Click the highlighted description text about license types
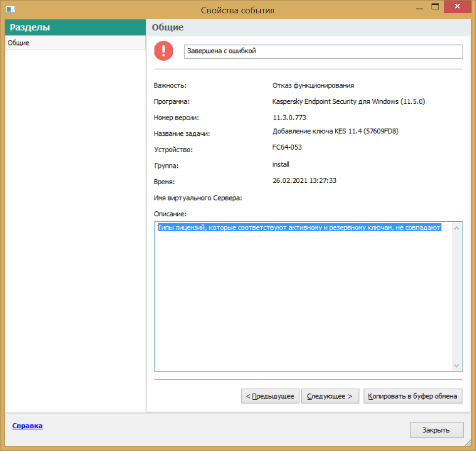Viewport: 476px width, 451px height. (x=299, y=227)
